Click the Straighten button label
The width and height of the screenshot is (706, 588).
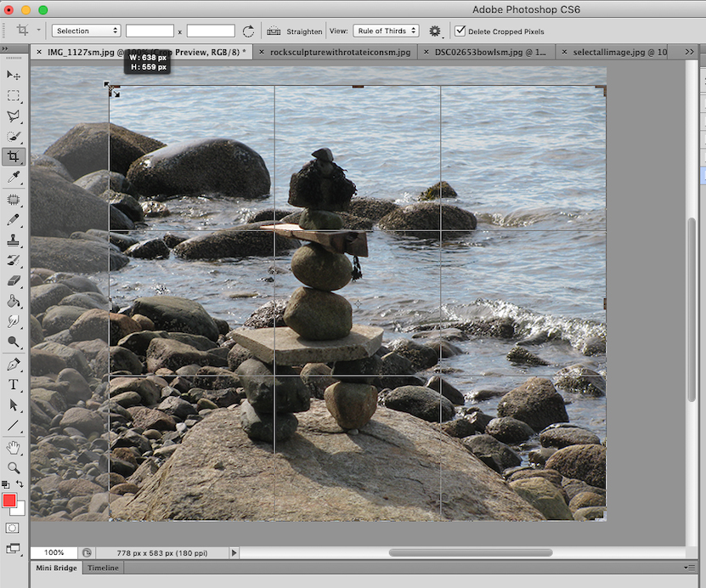coord(304,31)
